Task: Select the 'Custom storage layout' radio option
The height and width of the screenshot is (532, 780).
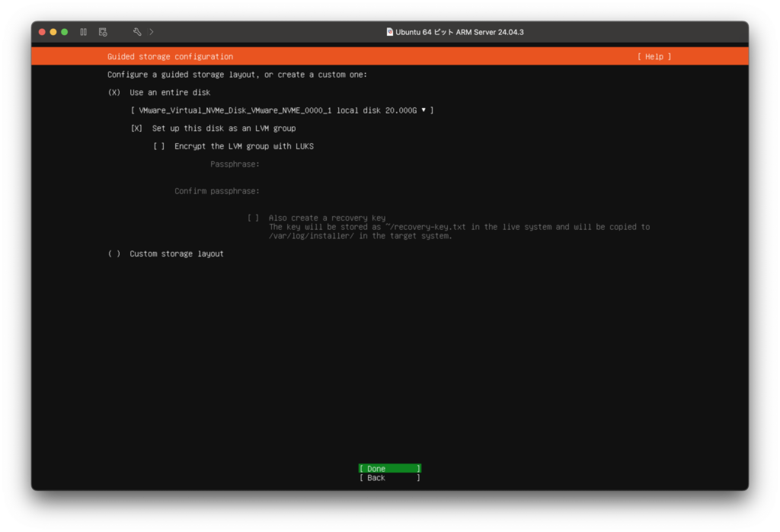Action: (114, 253)
